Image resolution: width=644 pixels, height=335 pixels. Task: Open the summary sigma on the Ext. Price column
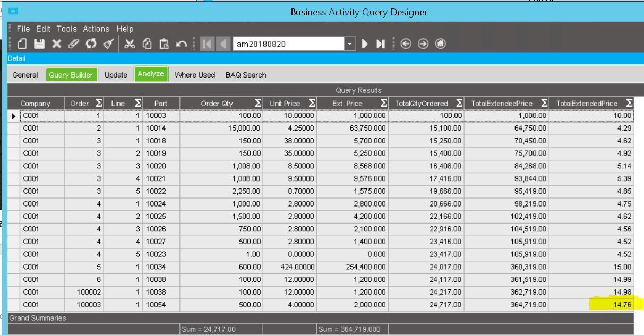pyautogui.click(x=384, y=103)
